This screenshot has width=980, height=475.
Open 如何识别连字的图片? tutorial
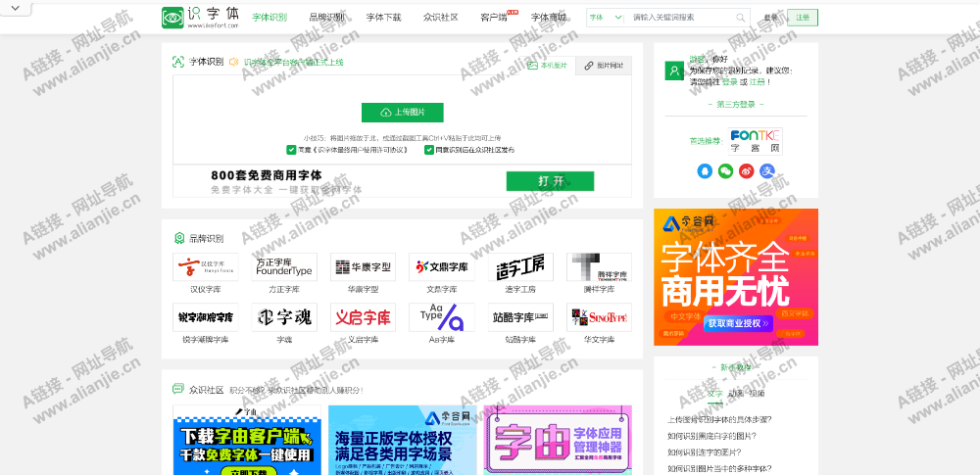tap(705, 452)
